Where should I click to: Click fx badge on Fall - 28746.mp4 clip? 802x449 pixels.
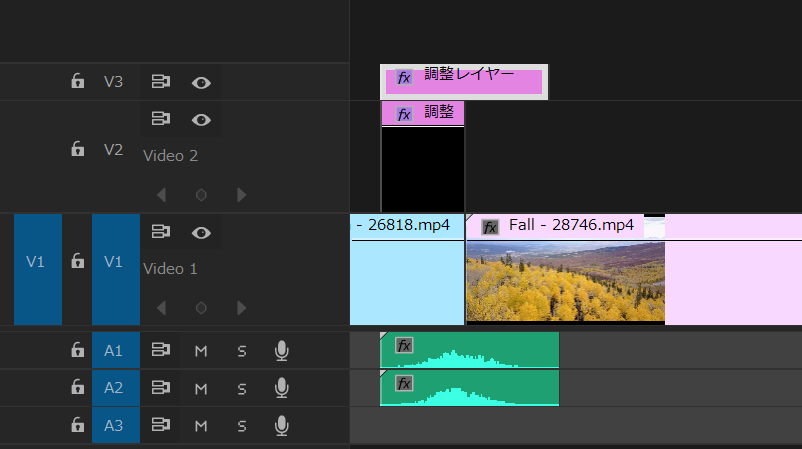[x=490, y=228]
